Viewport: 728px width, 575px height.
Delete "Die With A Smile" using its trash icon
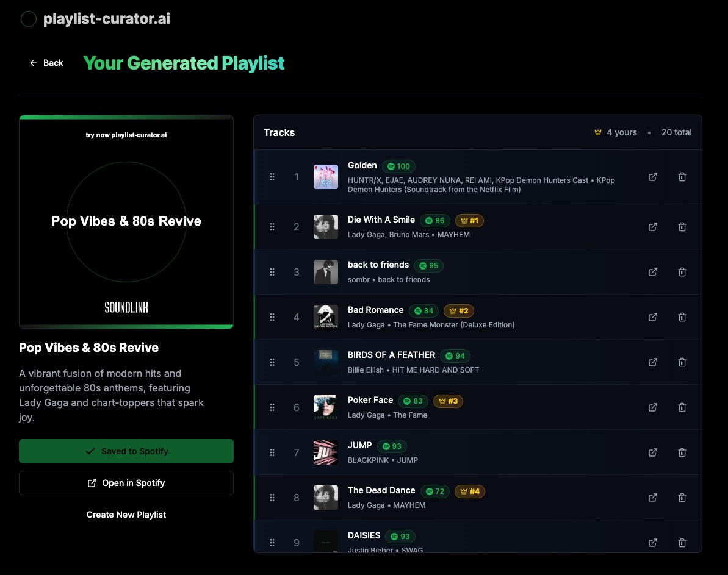[x=682, y=226]
